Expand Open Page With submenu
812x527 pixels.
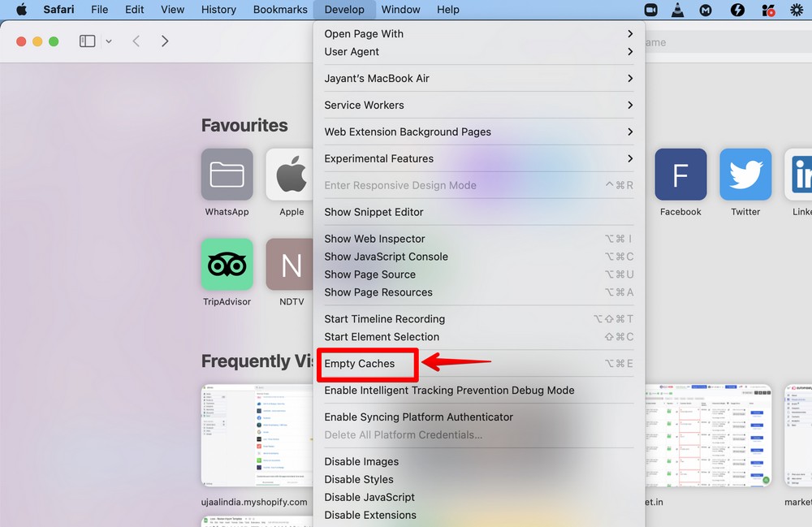(x=478, y=33)
